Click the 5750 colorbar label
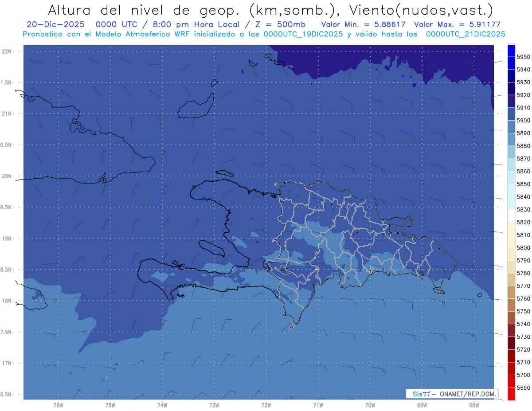 coord(523,311)
